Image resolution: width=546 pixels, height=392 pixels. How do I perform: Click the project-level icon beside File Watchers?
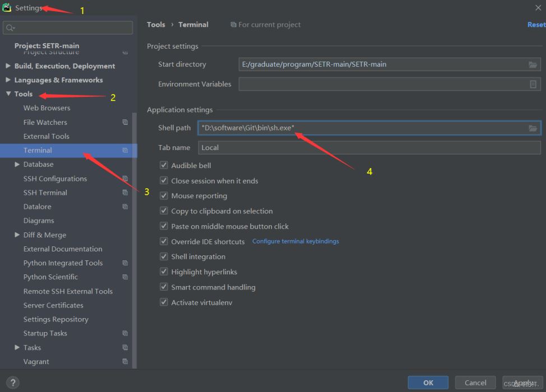click(x=125, y=122)
